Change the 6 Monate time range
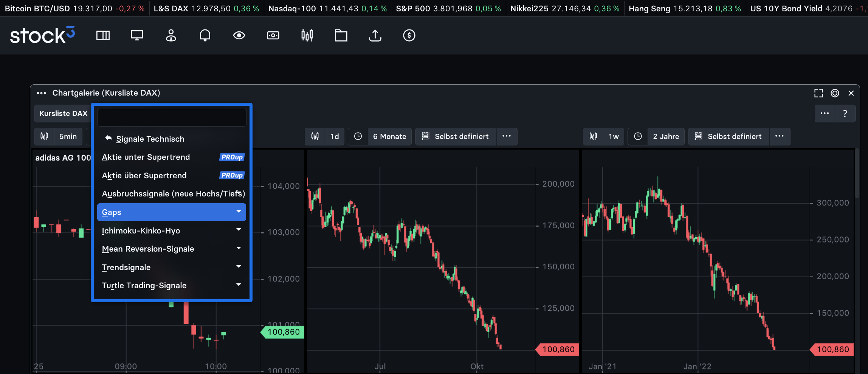 point(389,136)
